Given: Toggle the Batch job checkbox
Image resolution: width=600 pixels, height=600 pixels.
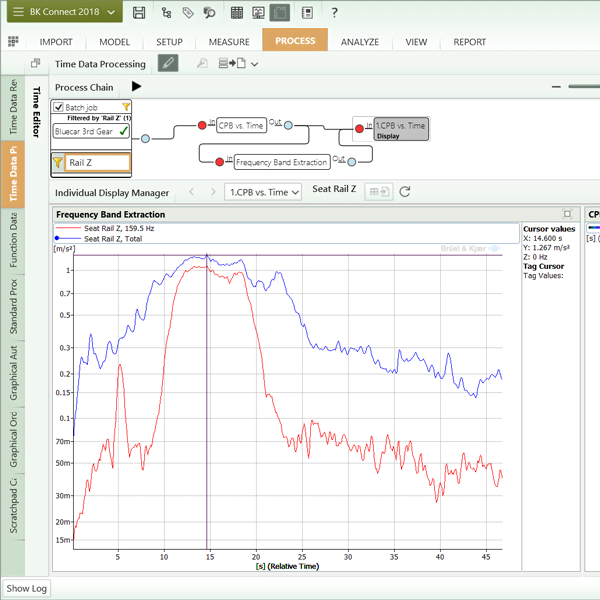Looking at the screenshot, I should [59, 107].
